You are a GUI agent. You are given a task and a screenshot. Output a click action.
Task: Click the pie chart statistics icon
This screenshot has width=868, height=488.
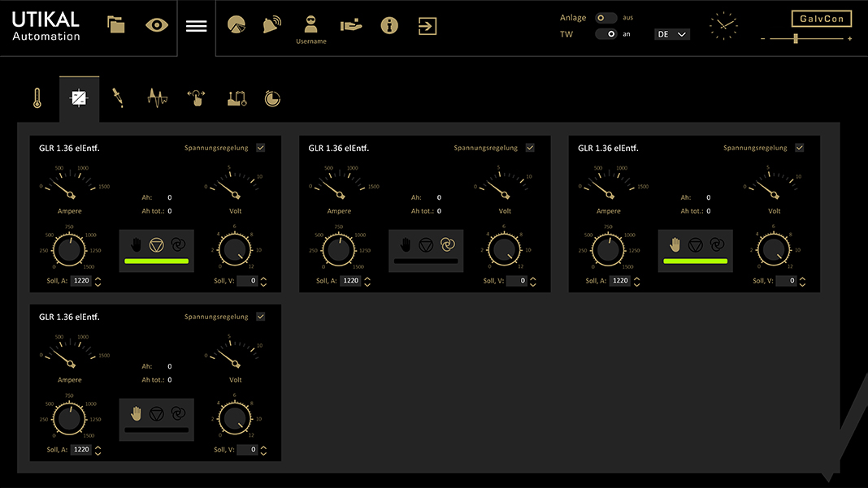click(237, 25)
